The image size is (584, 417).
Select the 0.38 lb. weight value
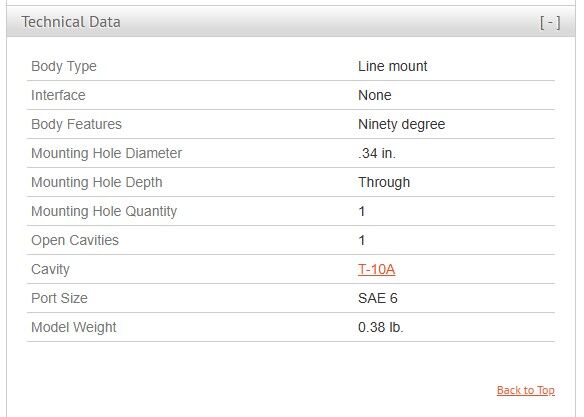(381, 327)
